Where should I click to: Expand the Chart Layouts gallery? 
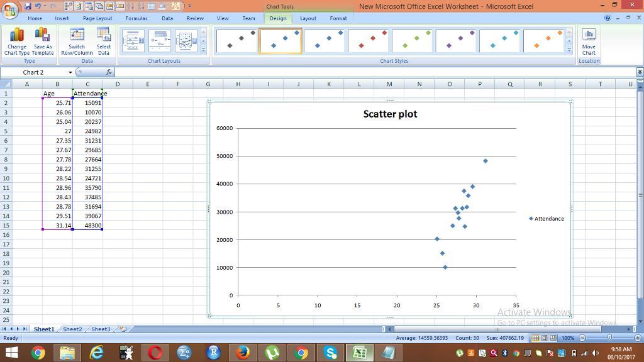203,50
